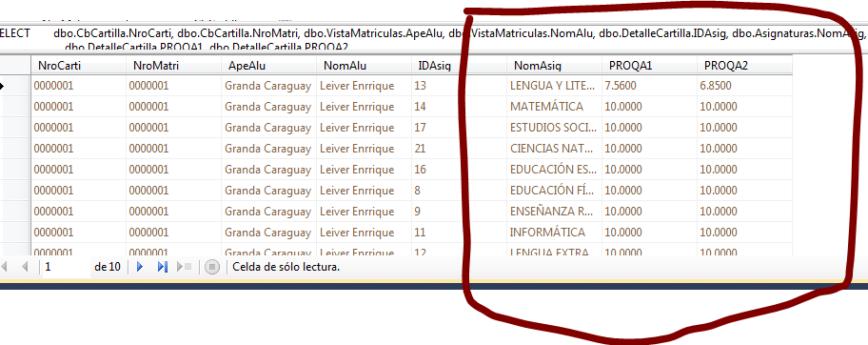
Task: Select the EDUCACIÓN ES... cell
Action: point(555,170)
